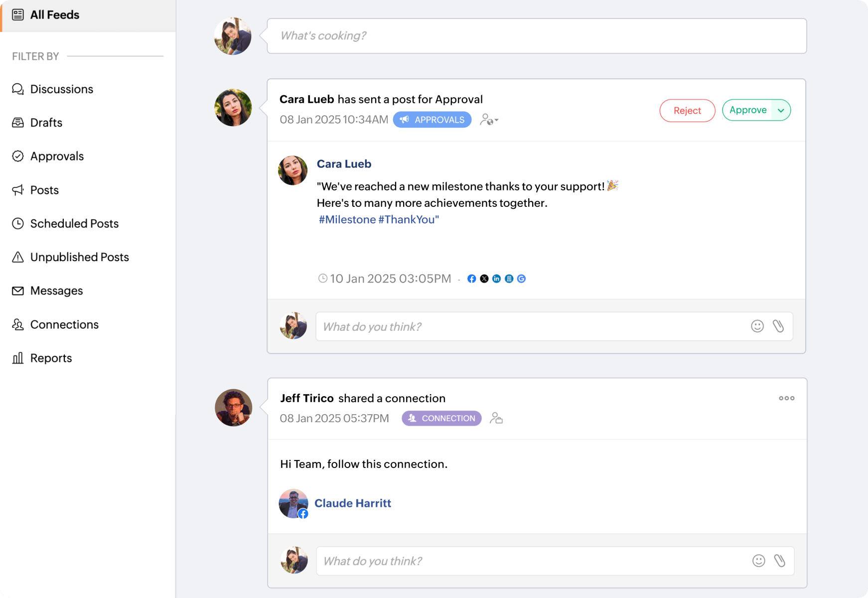The height and width of the screenshot is (598, 868).
Task: Click the Facebook icon under scheduled post
Action: click(x=471, y=279)
